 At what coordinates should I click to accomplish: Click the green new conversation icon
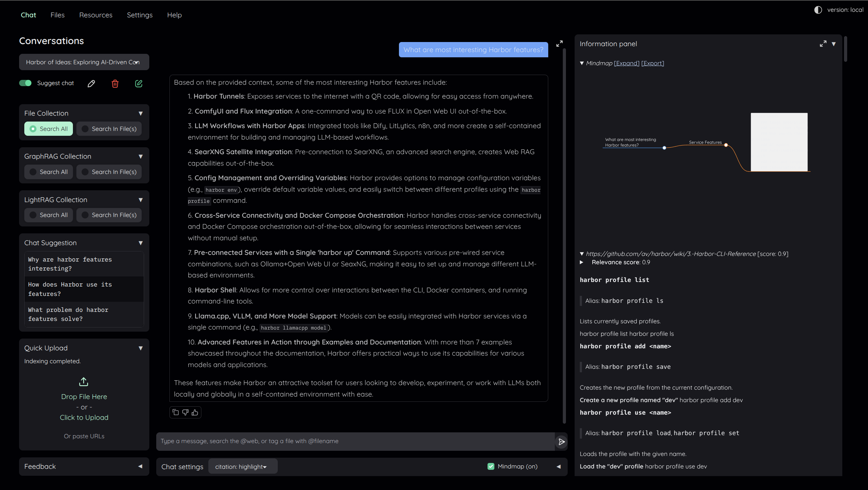click(139, 84)
